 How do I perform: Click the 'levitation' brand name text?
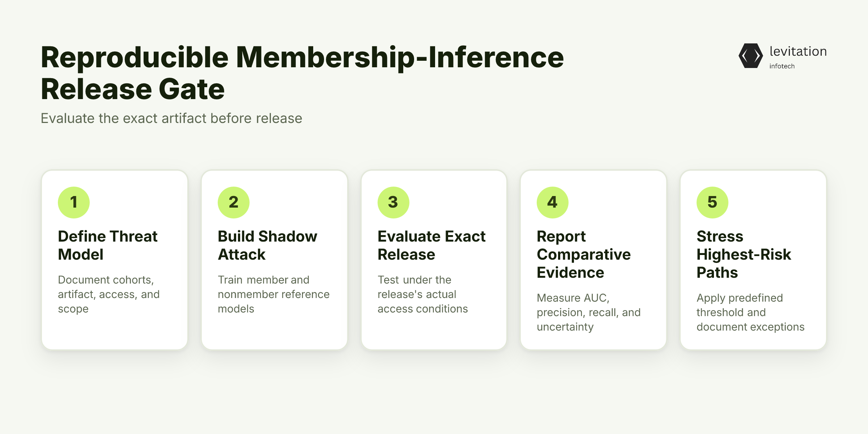tap(798, 51)
